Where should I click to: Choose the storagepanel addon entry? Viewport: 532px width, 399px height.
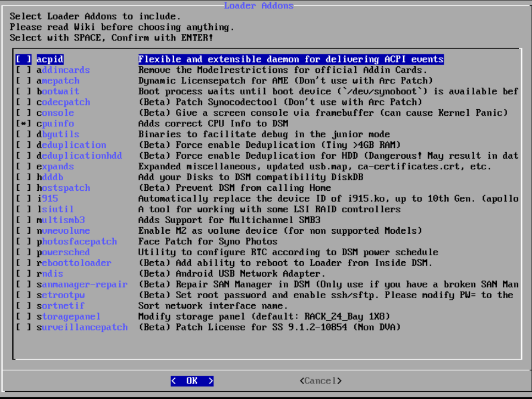(68, 317)
